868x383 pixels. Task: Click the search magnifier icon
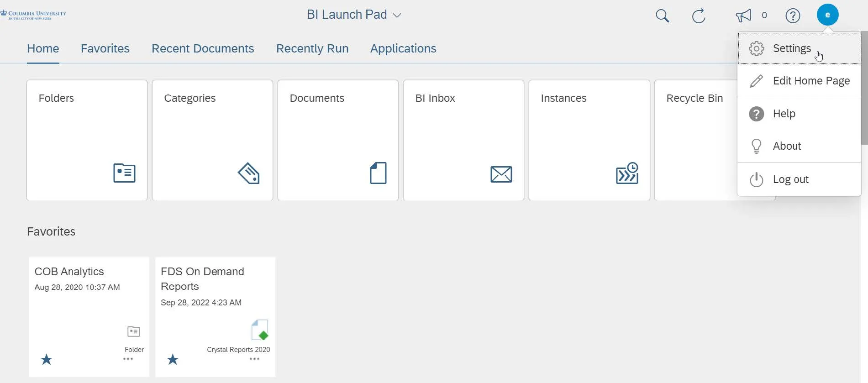(x=662, y=16)
